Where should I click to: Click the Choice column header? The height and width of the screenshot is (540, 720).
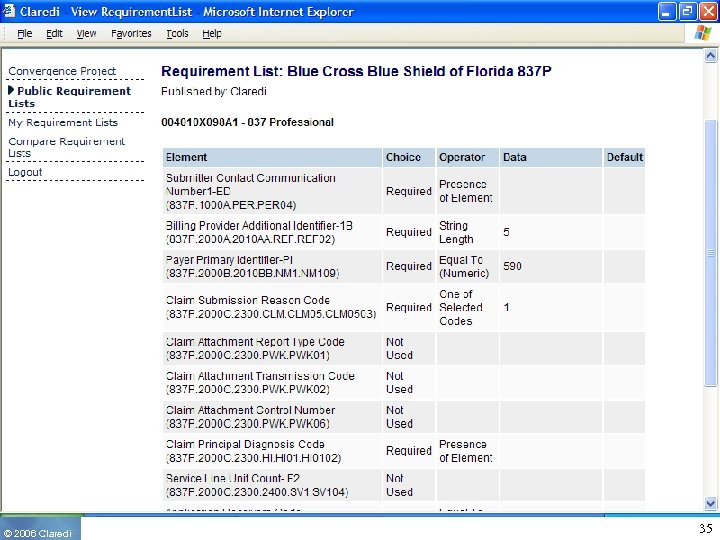409,157
